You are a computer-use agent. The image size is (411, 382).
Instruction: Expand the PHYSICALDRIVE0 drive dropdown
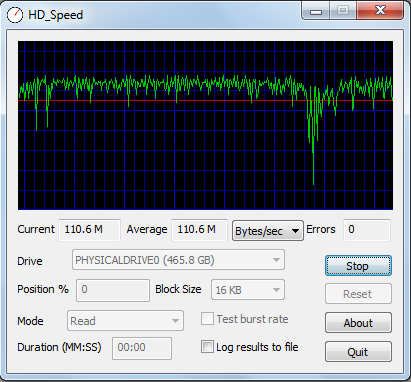[x=178, y=260]
